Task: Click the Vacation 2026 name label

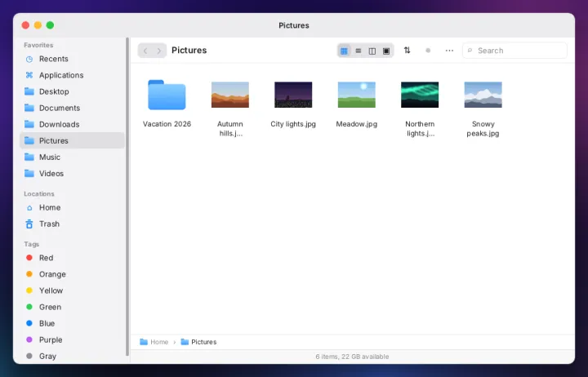Action: (167, 124)
